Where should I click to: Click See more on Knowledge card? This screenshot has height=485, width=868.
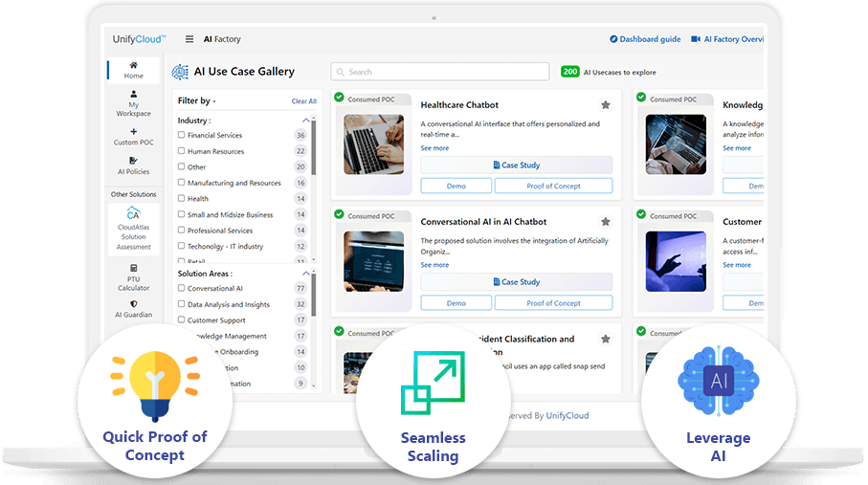coord(737,148)
